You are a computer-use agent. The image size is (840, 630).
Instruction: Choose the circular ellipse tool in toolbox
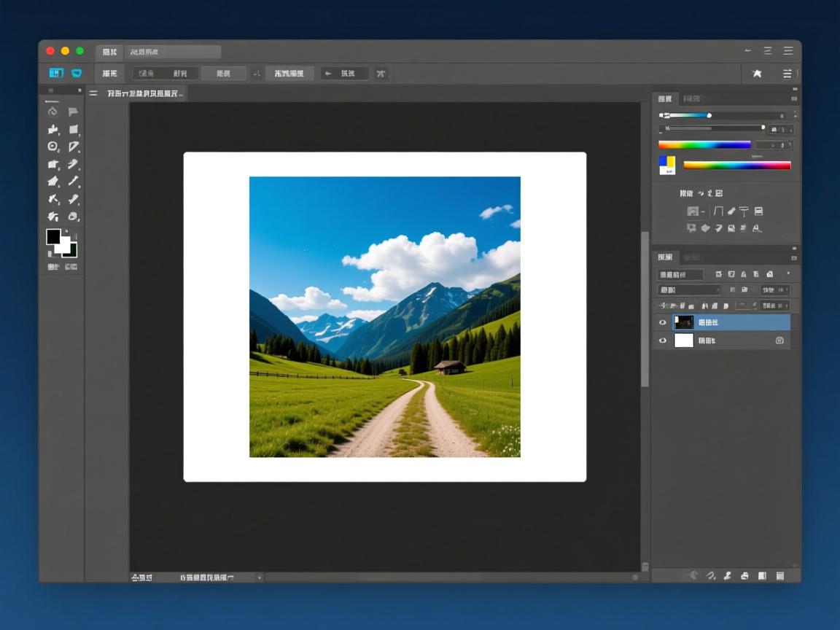click(x=52, y=147)
